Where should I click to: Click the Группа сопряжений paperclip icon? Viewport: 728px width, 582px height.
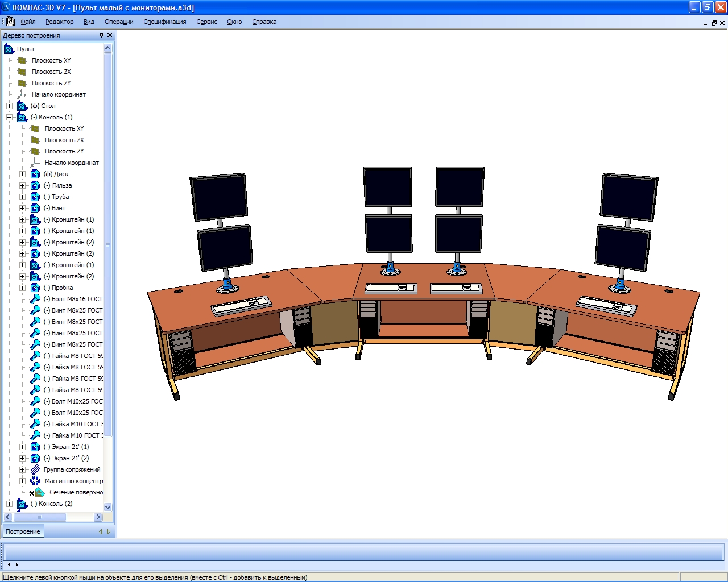pos(35,469)
